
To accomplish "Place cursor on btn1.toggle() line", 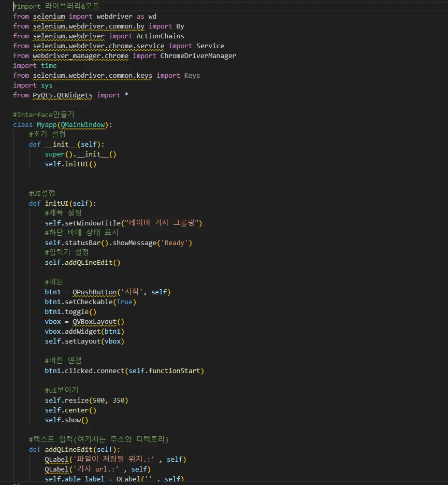I will tap(70, 311).
